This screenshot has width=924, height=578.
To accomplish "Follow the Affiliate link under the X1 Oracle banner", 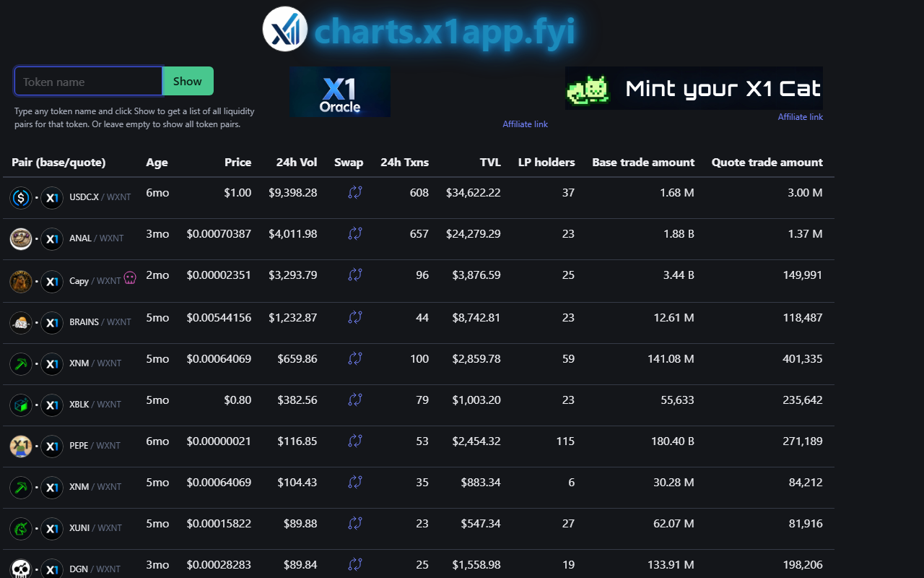I will [525, 124].
